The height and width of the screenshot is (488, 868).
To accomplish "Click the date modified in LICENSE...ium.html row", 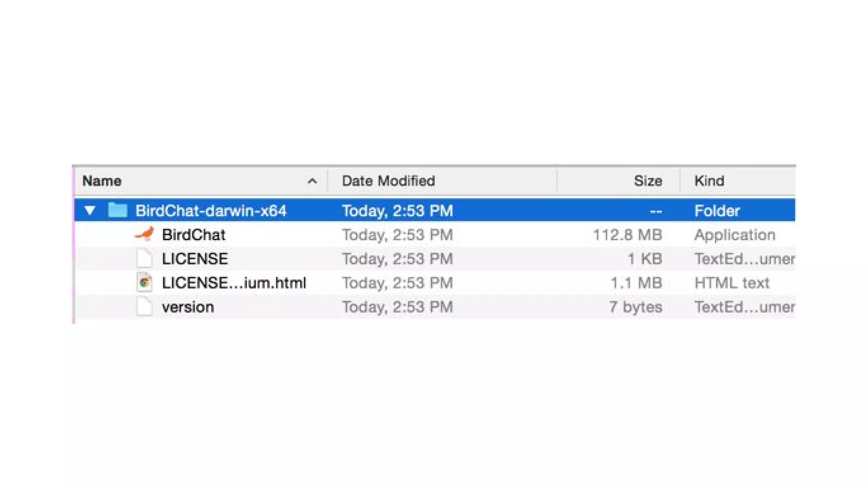I will point(398,283).
